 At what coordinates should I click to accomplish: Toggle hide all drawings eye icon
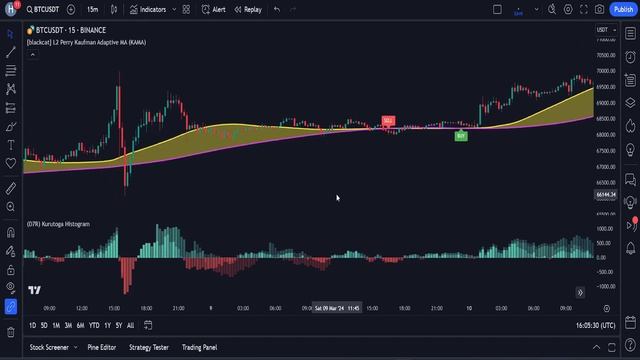click(11, 288)
